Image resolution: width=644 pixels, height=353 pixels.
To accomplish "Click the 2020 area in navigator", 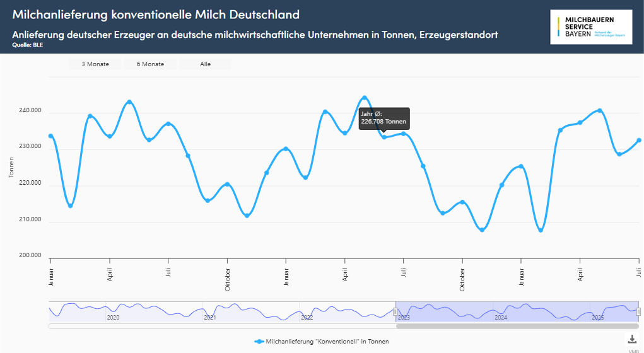I will tap(113, 312).
